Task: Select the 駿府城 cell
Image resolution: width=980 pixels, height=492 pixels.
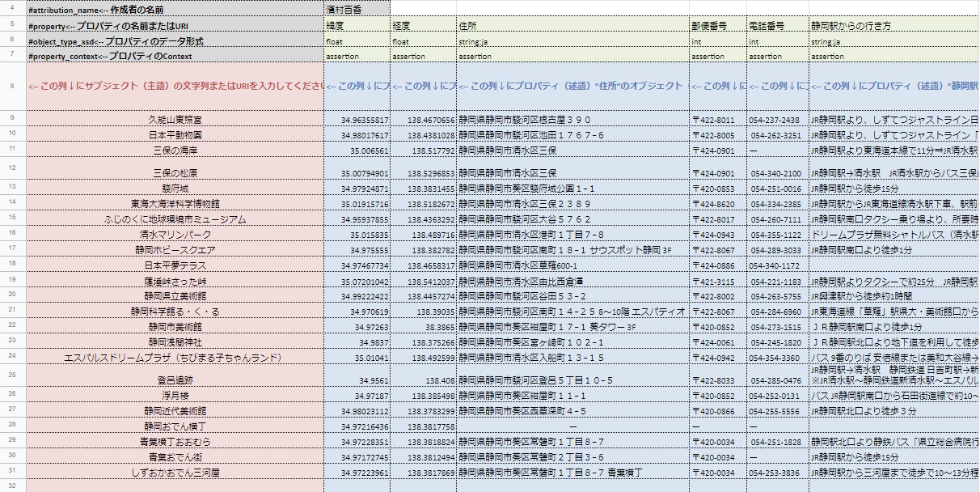Action: (175, 189)
